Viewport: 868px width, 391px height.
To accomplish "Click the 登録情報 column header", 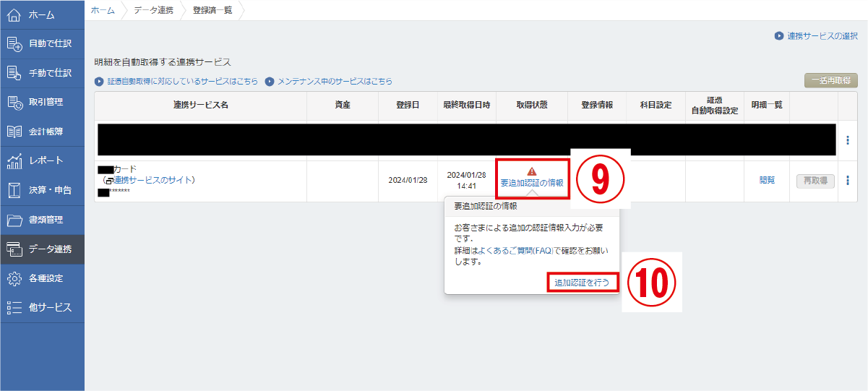I will click(x=597, y=106).
